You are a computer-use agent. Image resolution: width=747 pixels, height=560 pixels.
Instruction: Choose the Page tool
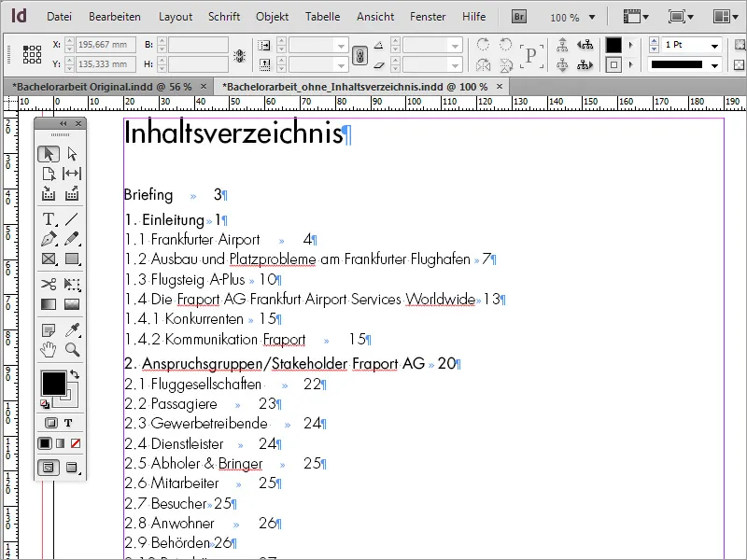pyautogui.click(x=49, y=174)
